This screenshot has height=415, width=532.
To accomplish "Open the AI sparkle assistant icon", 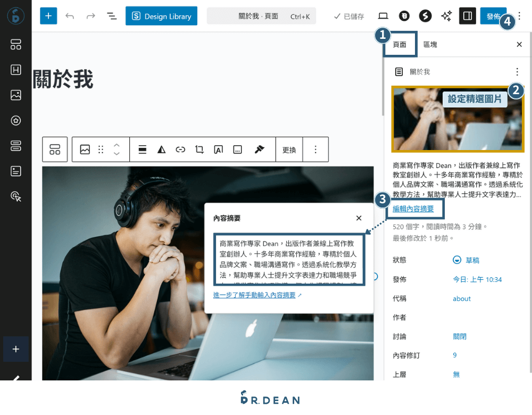I will click(446, 16).
